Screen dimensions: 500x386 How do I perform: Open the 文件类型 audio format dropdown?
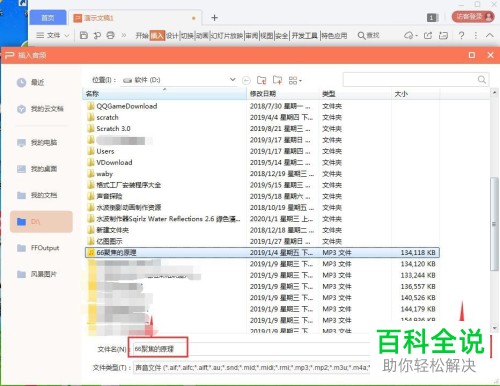click(x=251, y=368)
